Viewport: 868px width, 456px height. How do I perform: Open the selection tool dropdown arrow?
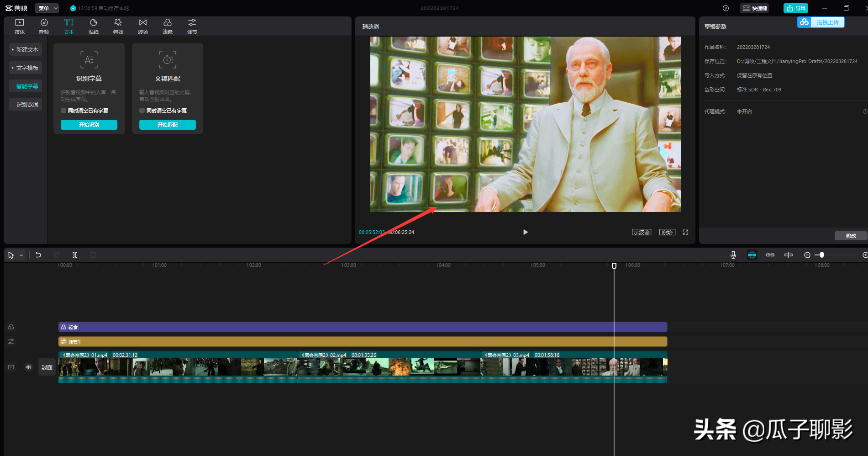coord(21,255)
